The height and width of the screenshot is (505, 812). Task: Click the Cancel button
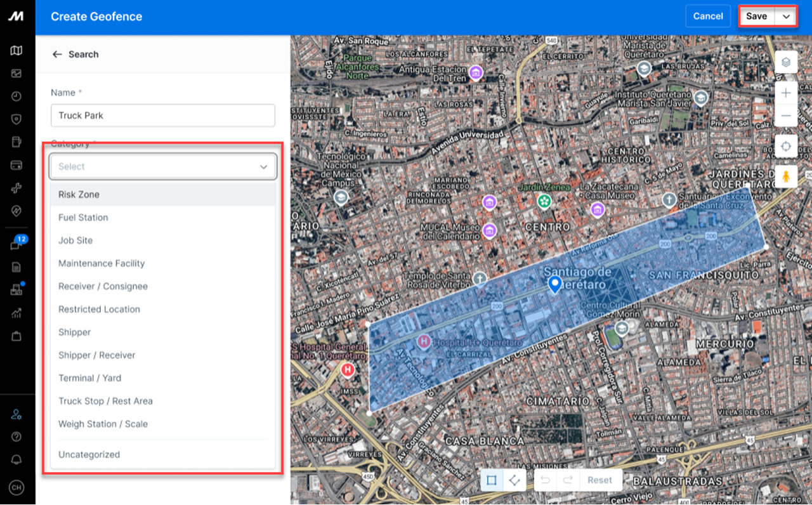[x=708, y=16]
